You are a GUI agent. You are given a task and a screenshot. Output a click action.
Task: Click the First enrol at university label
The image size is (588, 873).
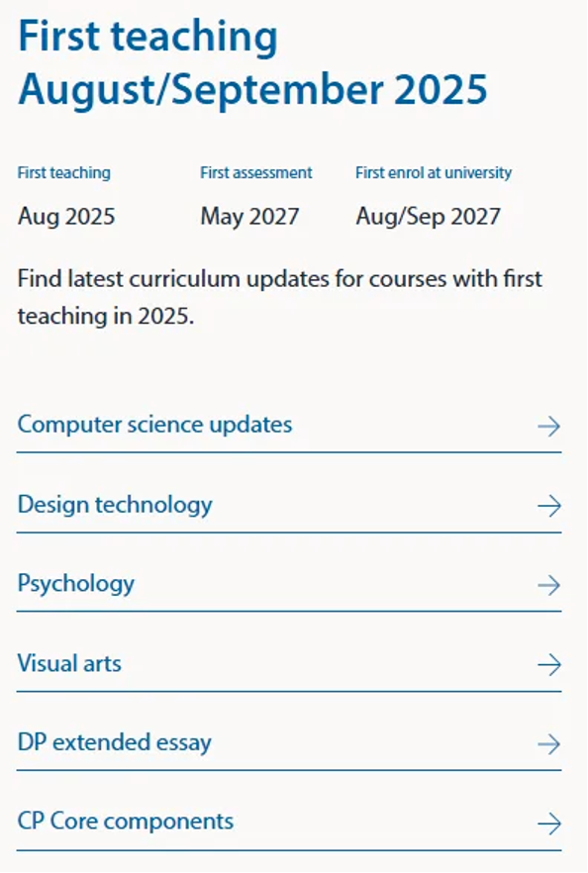pos(434,172)
